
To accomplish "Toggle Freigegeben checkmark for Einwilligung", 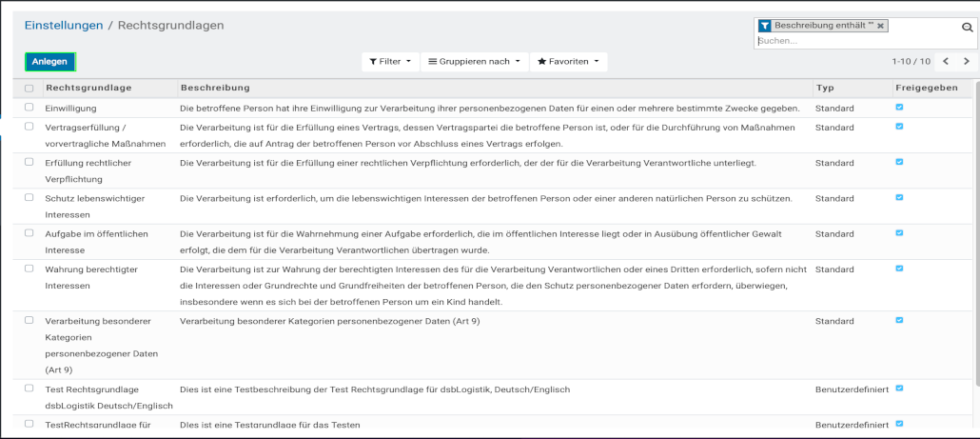I will pyautogui.click(x=899, y=108).
